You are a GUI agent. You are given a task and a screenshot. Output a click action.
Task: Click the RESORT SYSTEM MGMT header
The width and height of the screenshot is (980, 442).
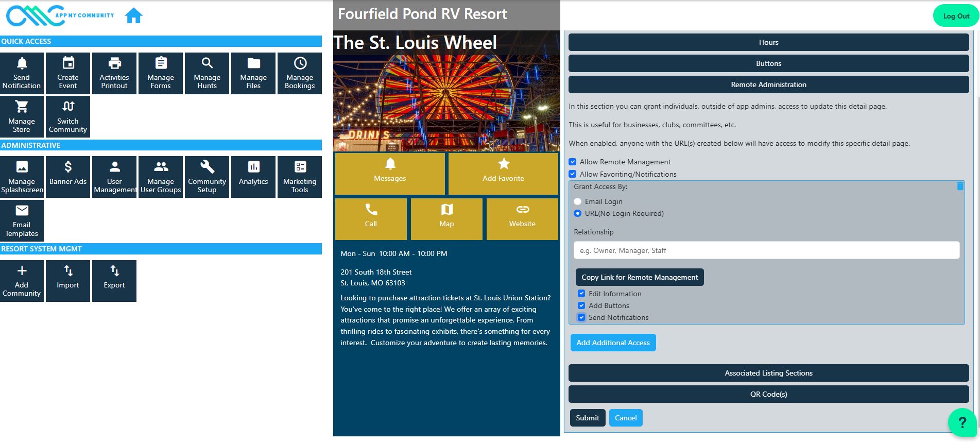(161, 249)
